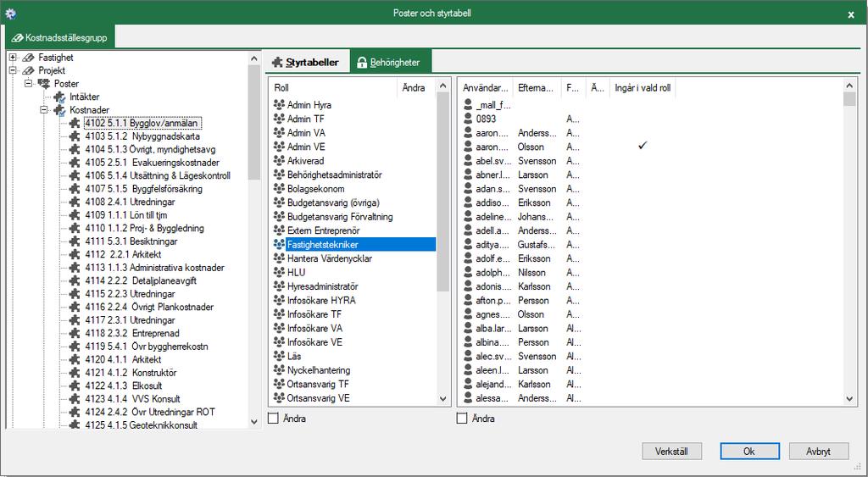Click puzzle icon for 4108 Utredningar
Screen dimensions: 868x477
click(75, 202)
